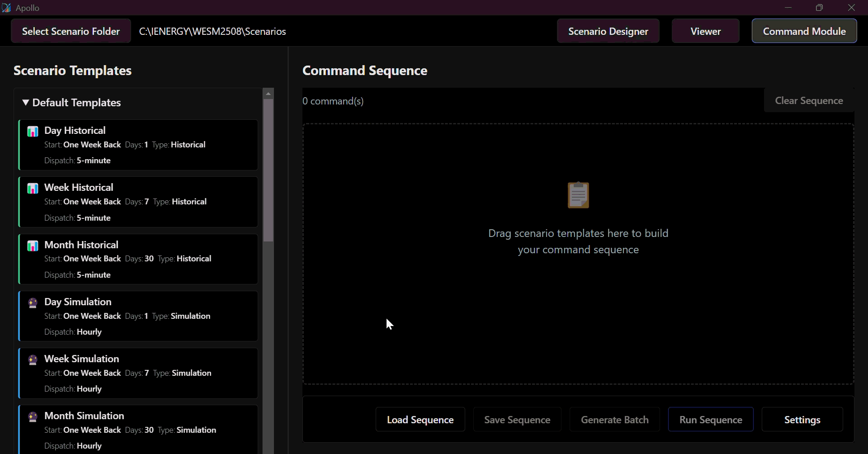Select the Command Module tab
868x454 pixels.
pyautogui.click(x=804, y=31)
